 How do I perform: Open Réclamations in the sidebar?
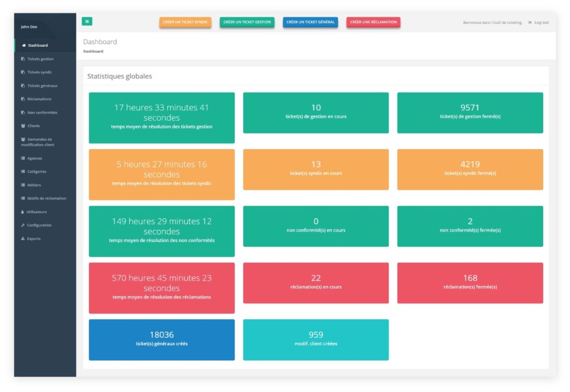pyautogui.click(x=39, y=99)
